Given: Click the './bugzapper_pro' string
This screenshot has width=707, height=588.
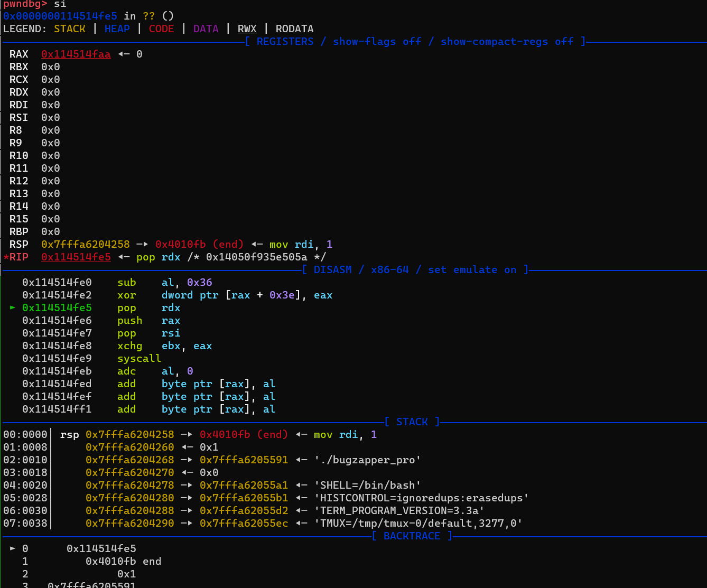Looking at the screenshot, I should [x=368, y=460].
